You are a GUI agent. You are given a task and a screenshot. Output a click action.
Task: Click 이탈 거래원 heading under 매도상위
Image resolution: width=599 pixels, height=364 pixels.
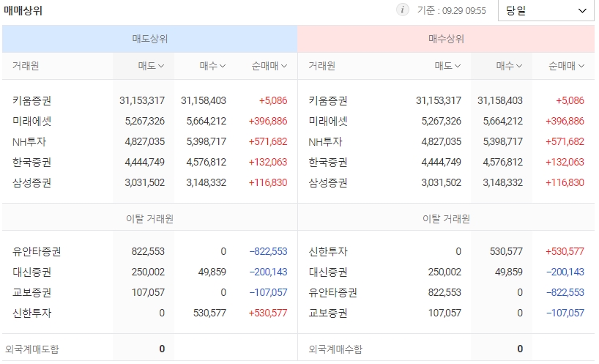pos(149,218)
